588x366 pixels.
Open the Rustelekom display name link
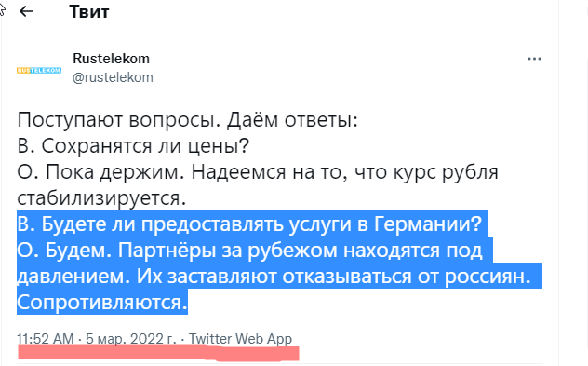click(x=111, y=58)
